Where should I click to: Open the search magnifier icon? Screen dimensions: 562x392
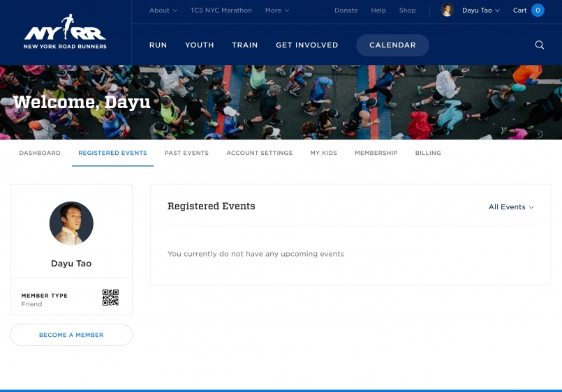(x=539, y=45)
